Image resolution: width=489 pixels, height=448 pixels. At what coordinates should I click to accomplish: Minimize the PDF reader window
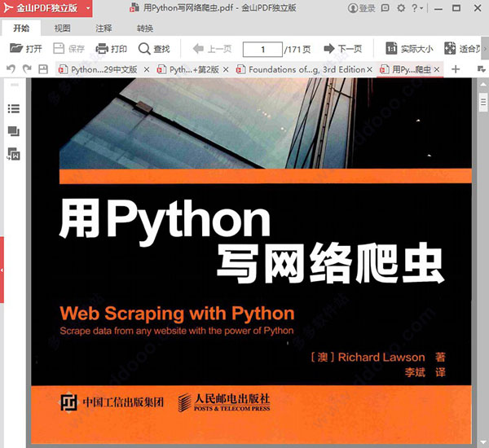(x=438, y=8)
